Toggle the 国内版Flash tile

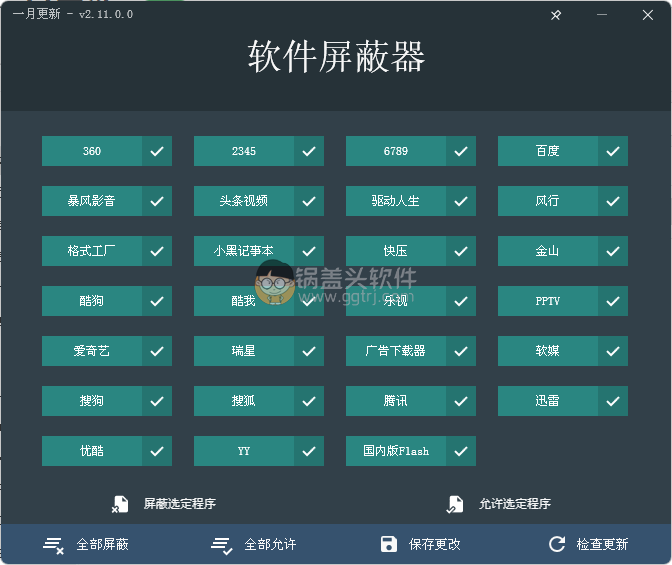coord(411,451)
